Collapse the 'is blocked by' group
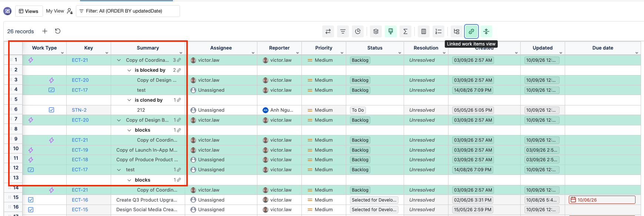 click(x=129, y=70)
